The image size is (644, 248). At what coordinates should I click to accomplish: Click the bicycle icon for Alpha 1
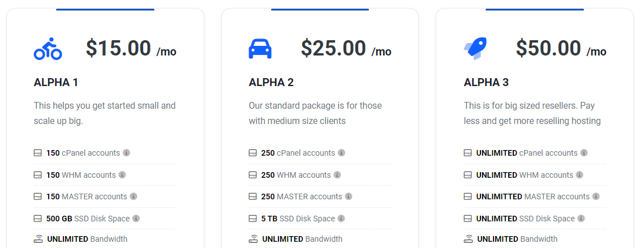click(48, 49)
